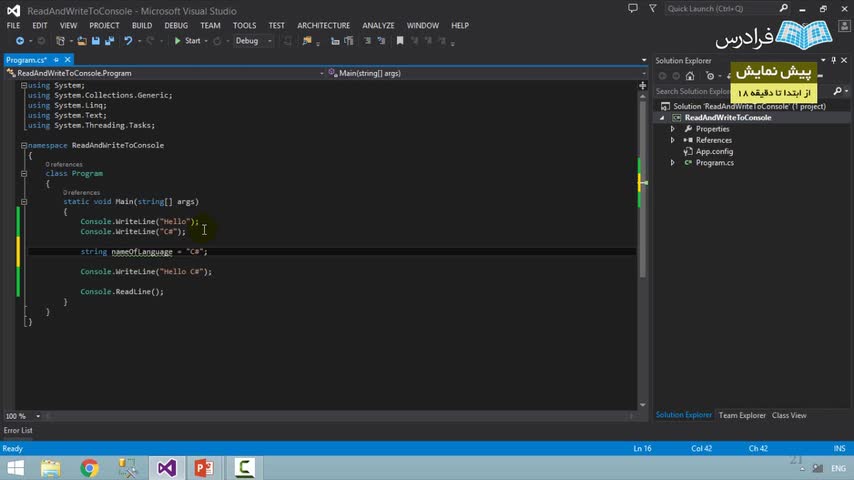Pin the Solution Explorer panel with auto-hide pin
Screen dimensions: 854x480
(x=833, y=60)
